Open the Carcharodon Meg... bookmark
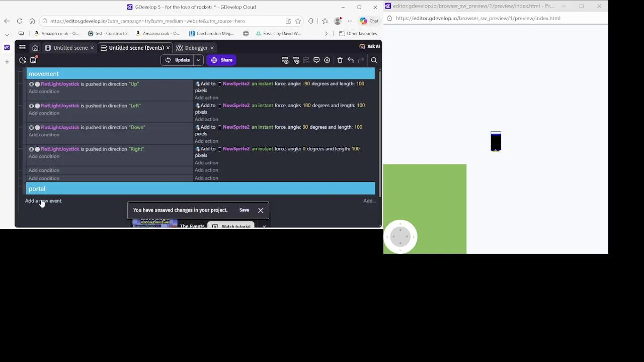 [211, 34]
